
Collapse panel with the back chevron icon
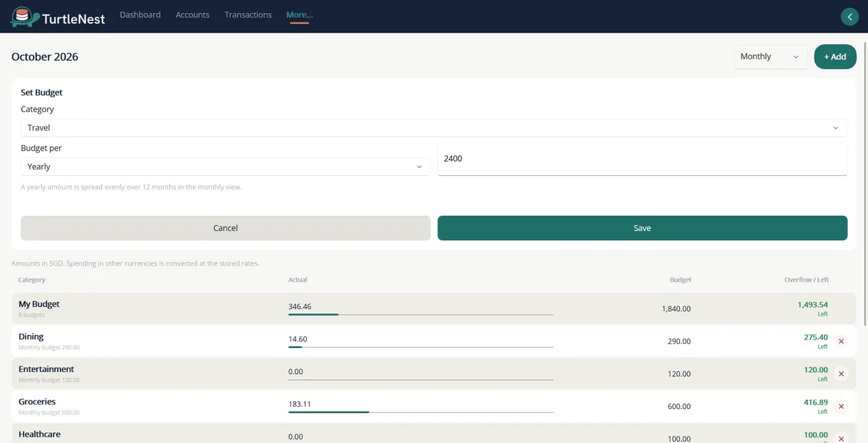[849, 17]
